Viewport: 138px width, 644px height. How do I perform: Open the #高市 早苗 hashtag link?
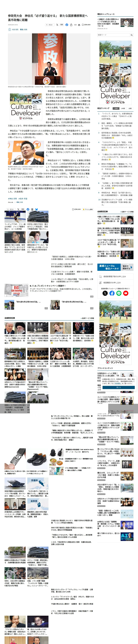pos(23,199)
